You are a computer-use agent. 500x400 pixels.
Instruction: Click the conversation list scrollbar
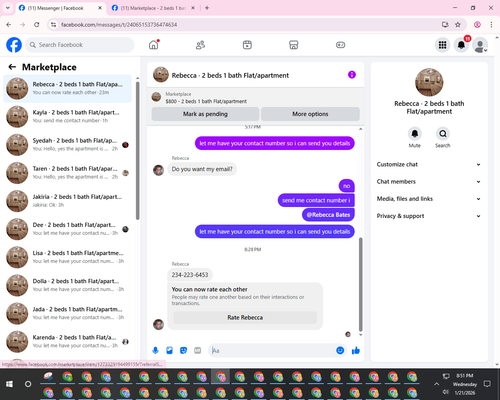point(137,150)
